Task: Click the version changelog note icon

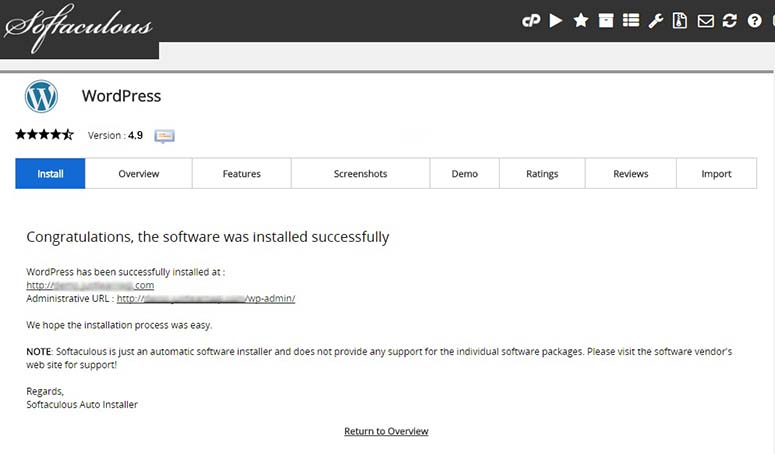Action: tap(165, 136)
